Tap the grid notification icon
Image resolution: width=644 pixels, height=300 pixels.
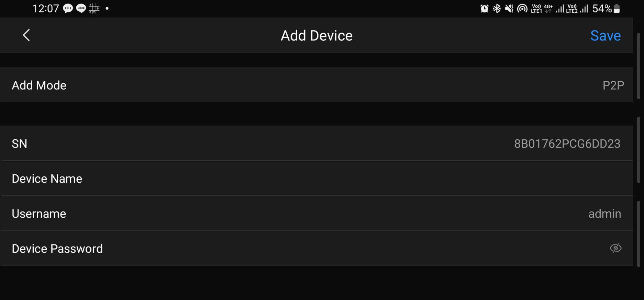click(94, 9)
